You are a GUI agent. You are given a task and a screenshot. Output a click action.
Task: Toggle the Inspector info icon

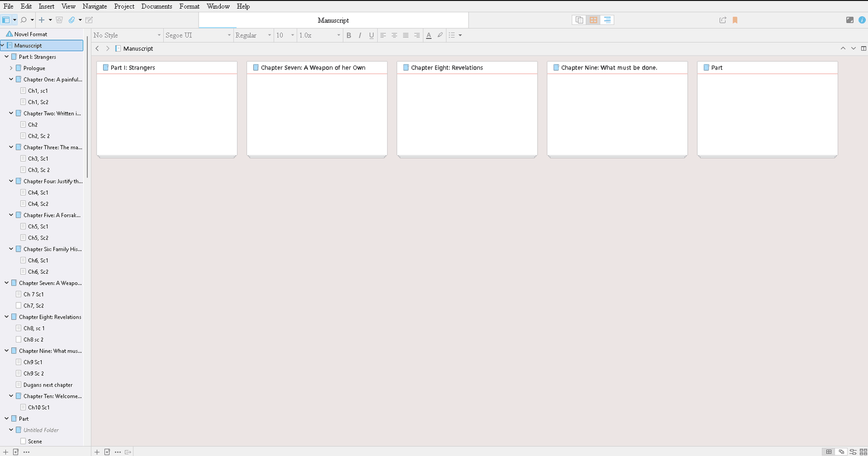pos(862,20)
